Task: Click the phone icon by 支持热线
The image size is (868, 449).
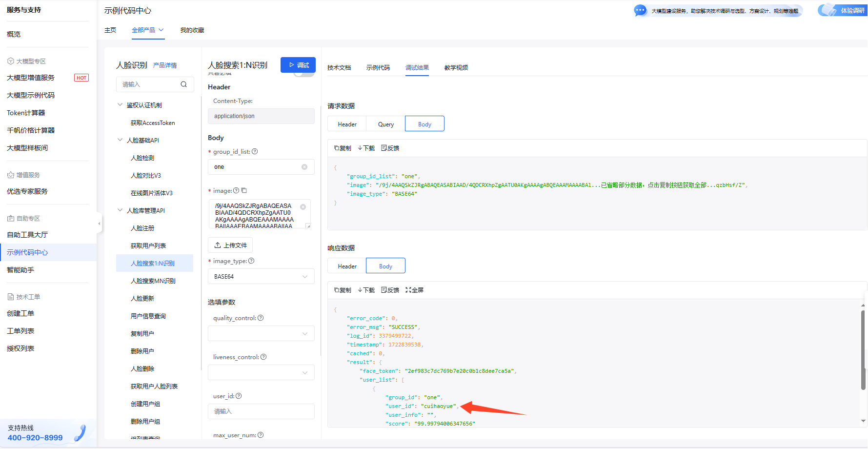Action: tap(81, 432)
